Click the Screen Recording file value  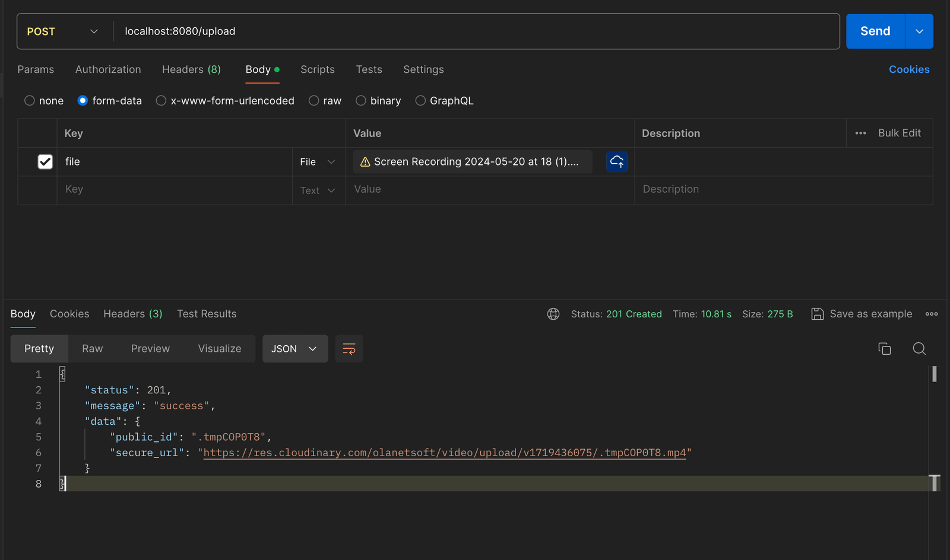click(473, 161)
